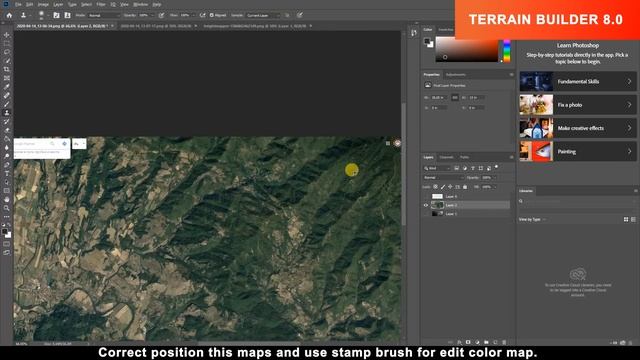Select the Move tool

(x=7, y=35)
